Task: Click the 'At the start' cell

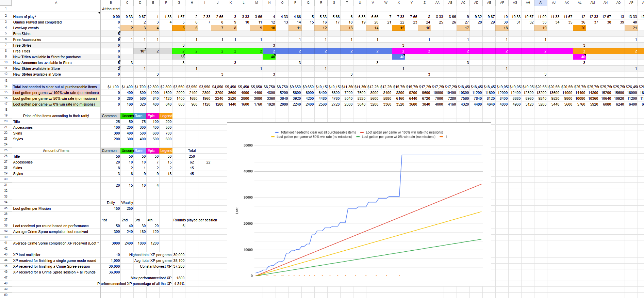Action: coord(111,9)
